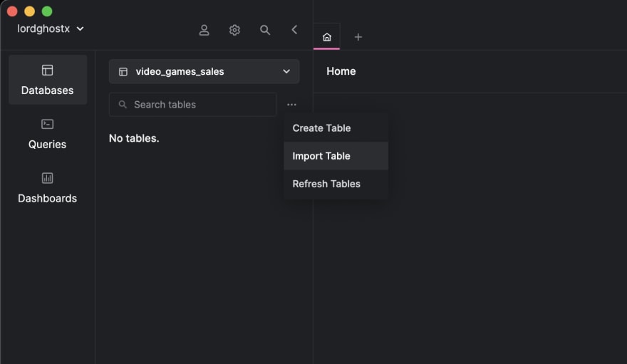Viewport: 627px width, 364px height.
Task: Open the Databases section
Action: 48,80
